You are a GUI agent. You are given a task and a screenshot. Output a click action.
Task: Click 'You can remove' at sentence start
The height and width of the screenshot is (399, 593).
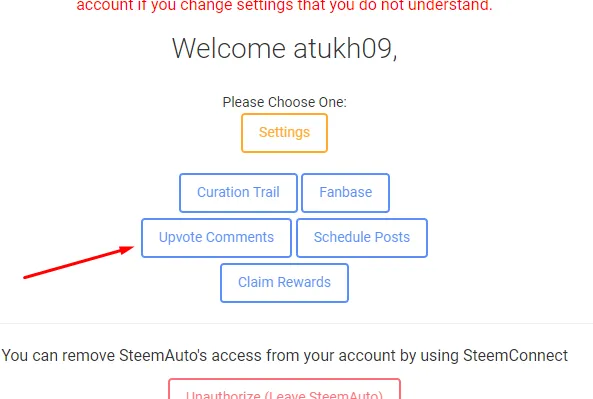[x=58, y=356]
